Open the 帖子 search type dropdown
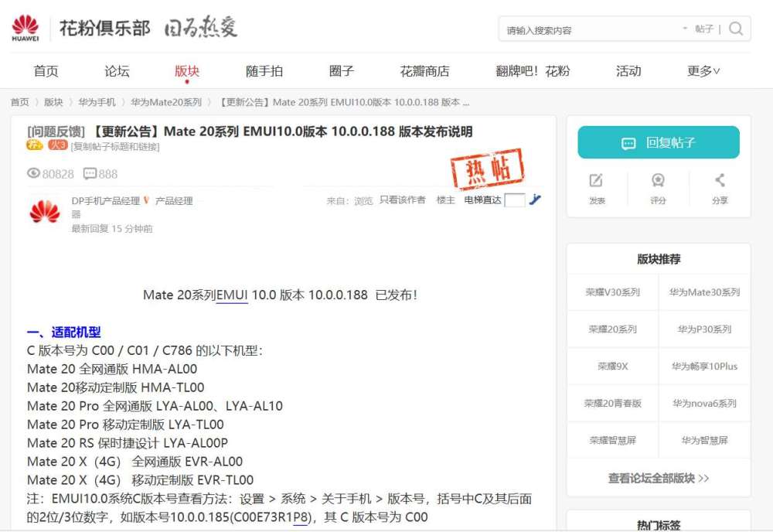The height and width of the screenshot is (532, 773). [699, 29]
